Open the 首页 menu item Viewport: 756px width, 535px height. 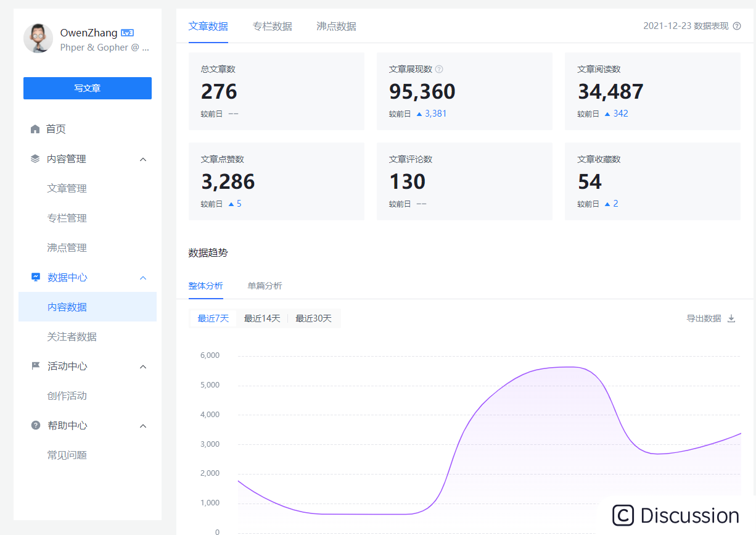[x=88, y=129]
